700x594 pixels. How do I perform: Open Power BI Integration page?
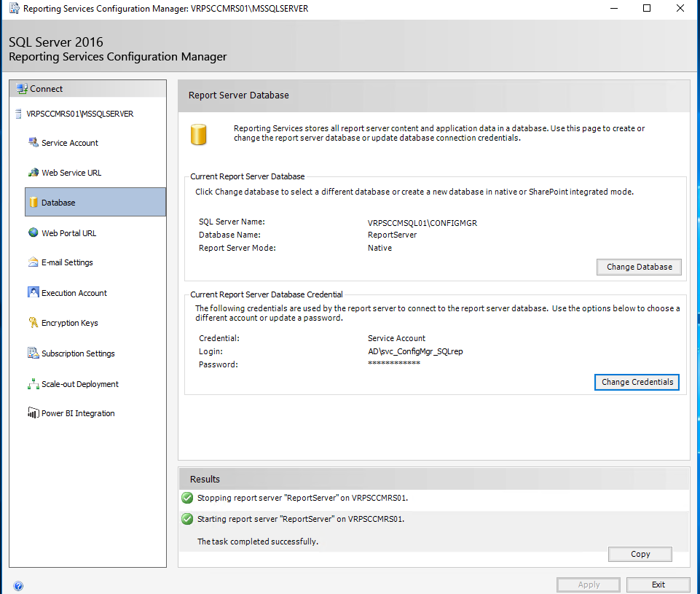pyautogui.click(x=78, y=413)
